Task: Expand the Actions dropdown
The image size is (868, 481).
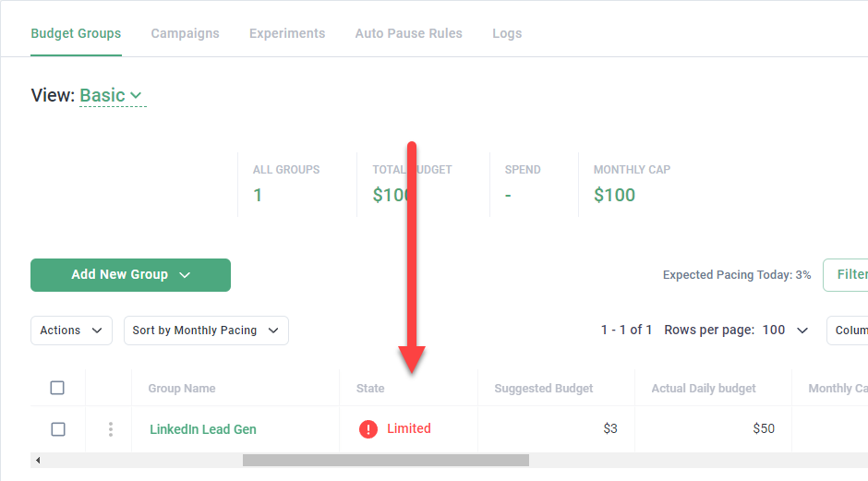Action: click(71, 331)
